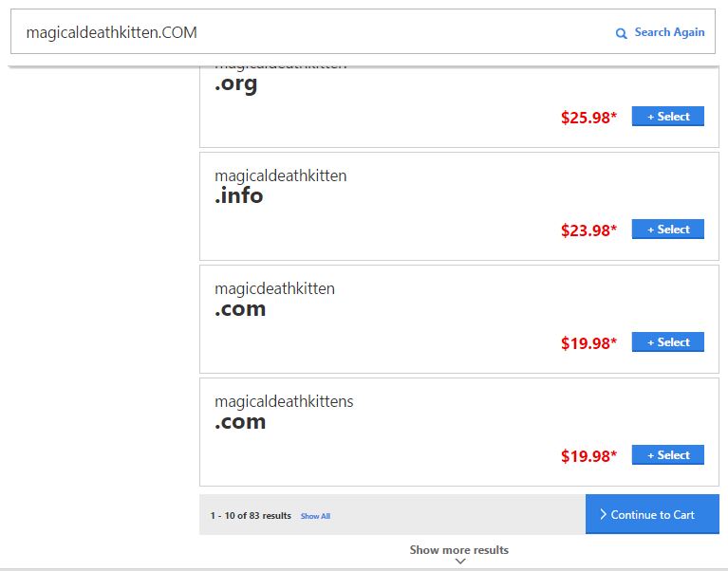Click the Show All results link
The height and width of the screenshot is (571, 728).
[315, 516]
